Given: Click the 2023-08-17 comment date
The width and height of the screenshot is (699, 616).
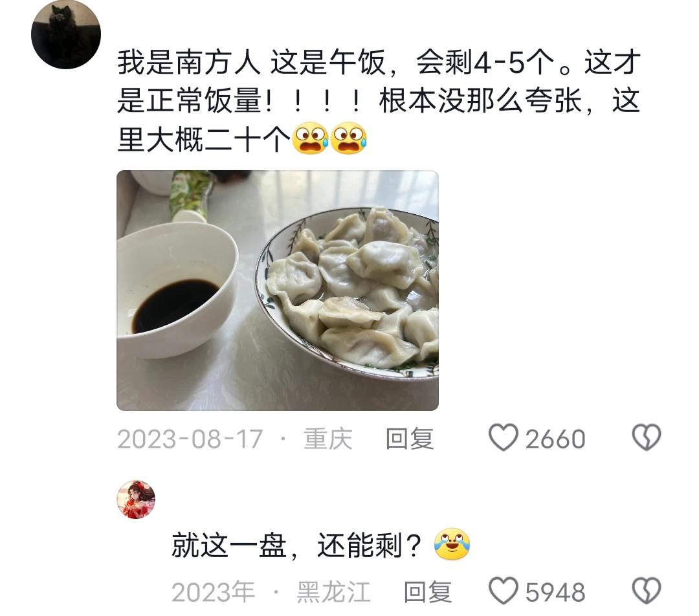Looking at the screenshot, I should 190,439.
